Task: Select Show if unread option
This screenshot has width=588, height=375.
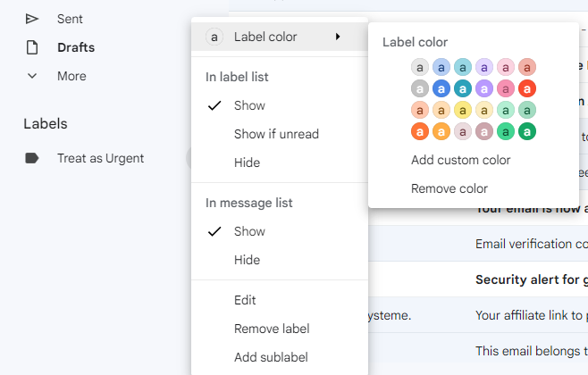Action: tap(276, 134)
